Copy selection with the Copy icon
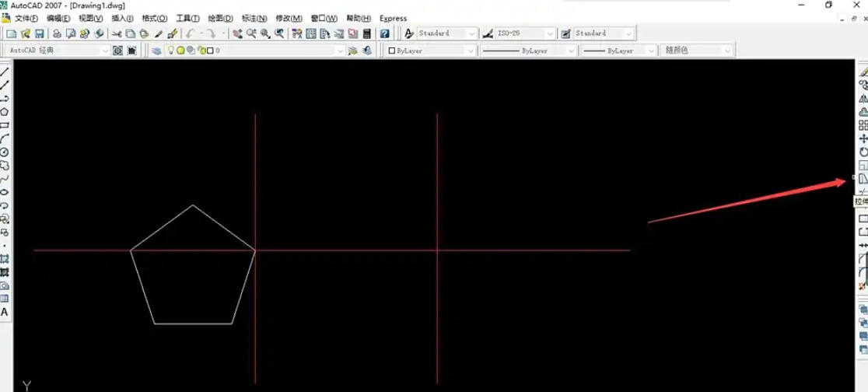 click(130, 33)
